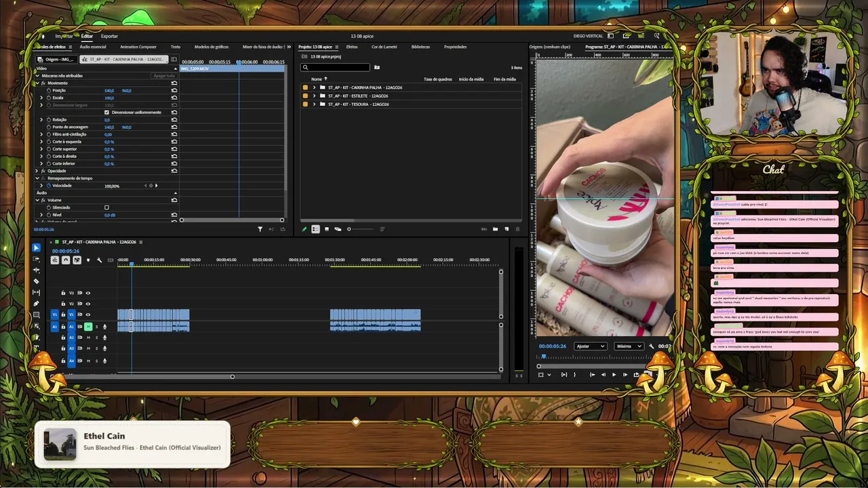Open Program monitor settings wrench
Screen dimensions: 868x488
click(x=651, y=346)
